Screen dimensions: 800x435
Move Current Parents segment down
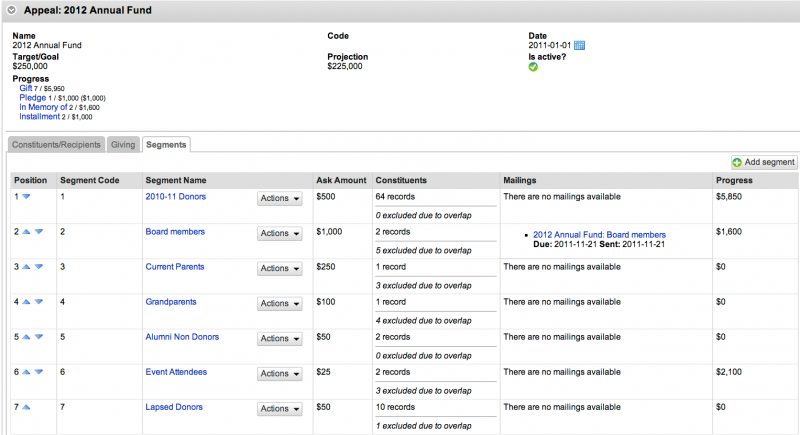click(39, 267)
